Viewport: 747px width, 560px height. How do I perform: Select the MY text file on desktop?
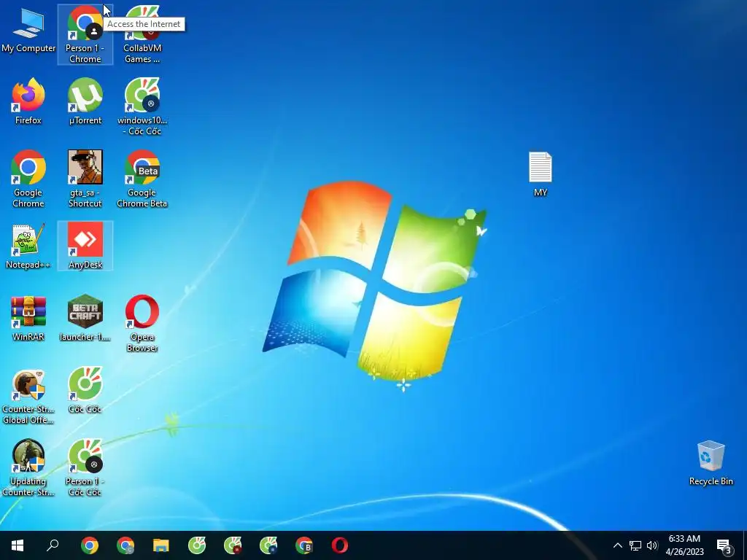pos(541,174)
